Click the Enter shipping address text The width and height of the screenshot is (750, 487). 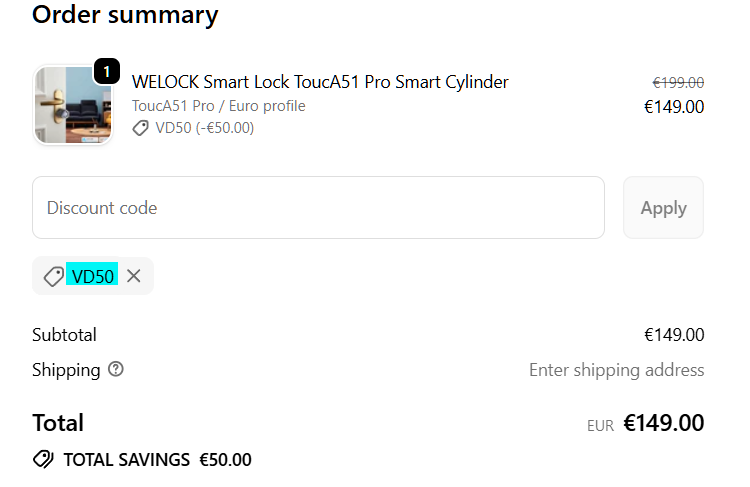616,370
